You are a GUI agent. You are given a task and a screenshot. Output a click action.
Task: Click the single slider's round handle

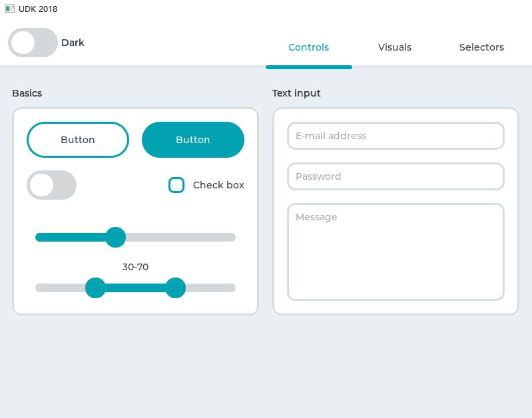116,237
